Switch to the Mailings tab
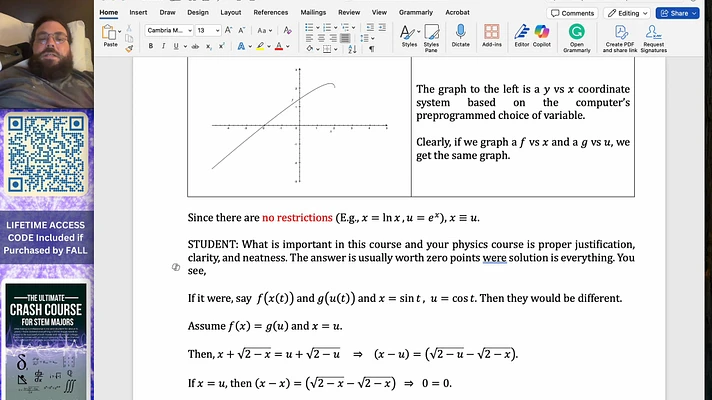 313,12
